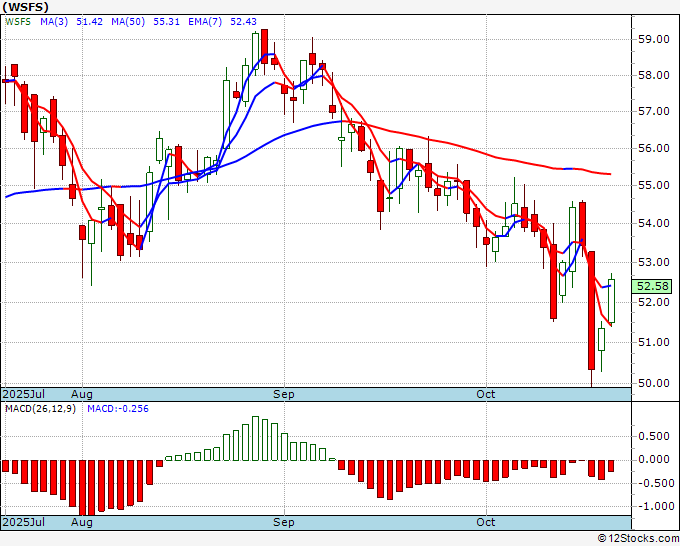This screenshot has width=680, height=546.
Task: Click the 53.00 price axis label
Action: (x=654, y=262)
